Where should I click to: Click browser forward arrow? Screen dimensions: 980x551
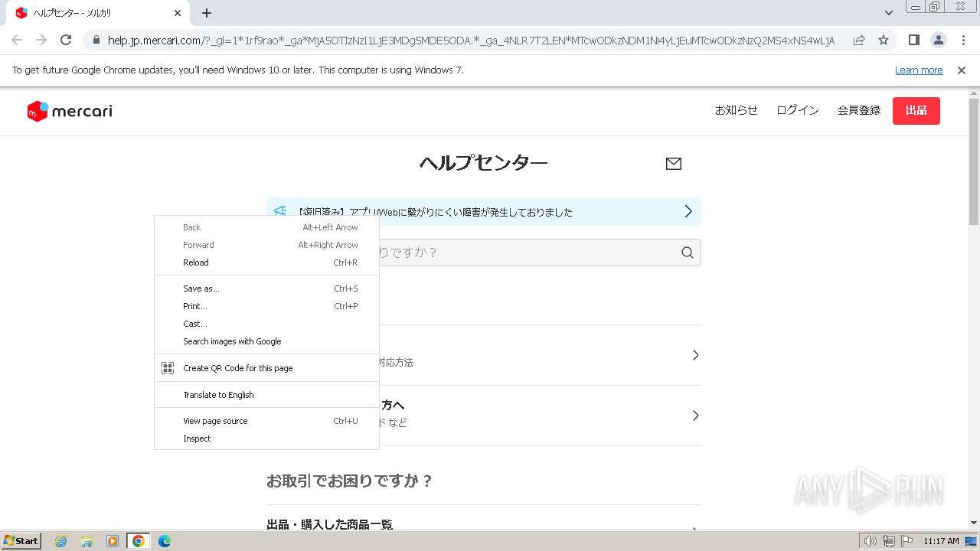41,40
